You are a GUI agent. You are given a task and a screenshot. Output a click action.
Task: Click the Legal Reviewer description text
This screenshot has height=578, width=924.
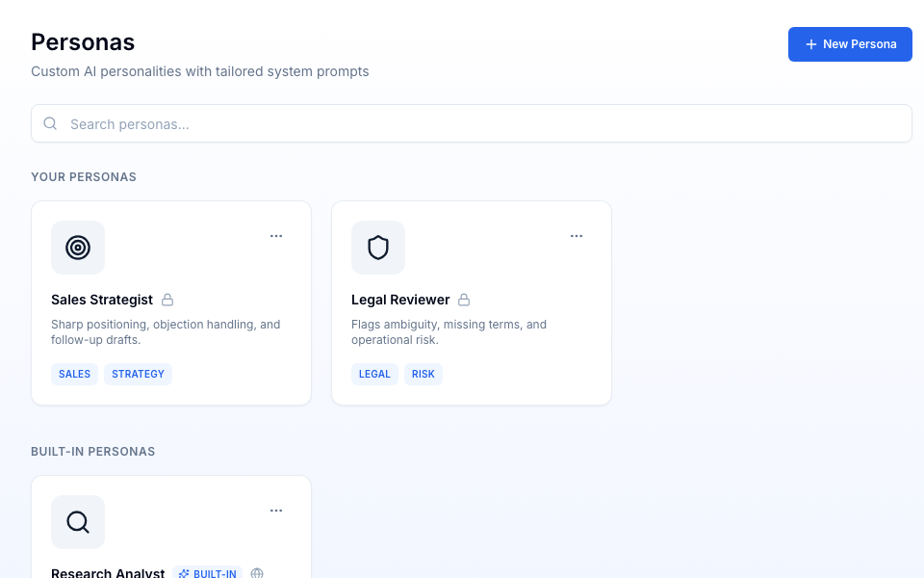pos(449,332)
